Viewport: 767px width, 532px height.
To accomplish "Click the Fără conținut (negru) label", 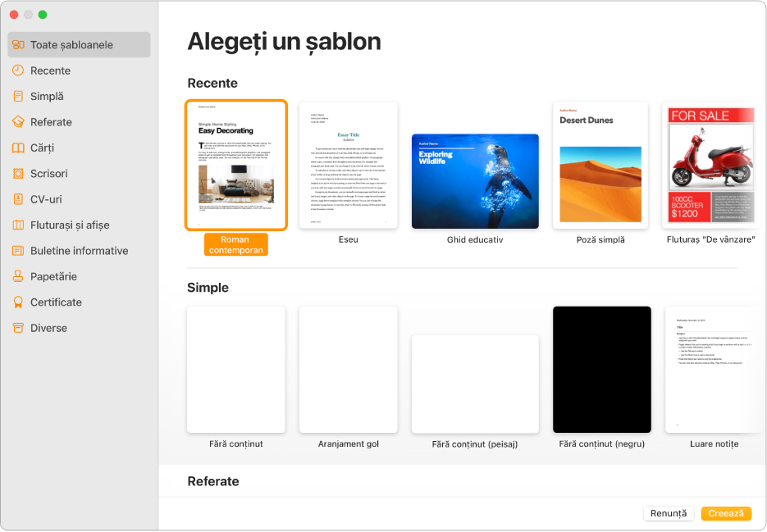I will [601, 444].
